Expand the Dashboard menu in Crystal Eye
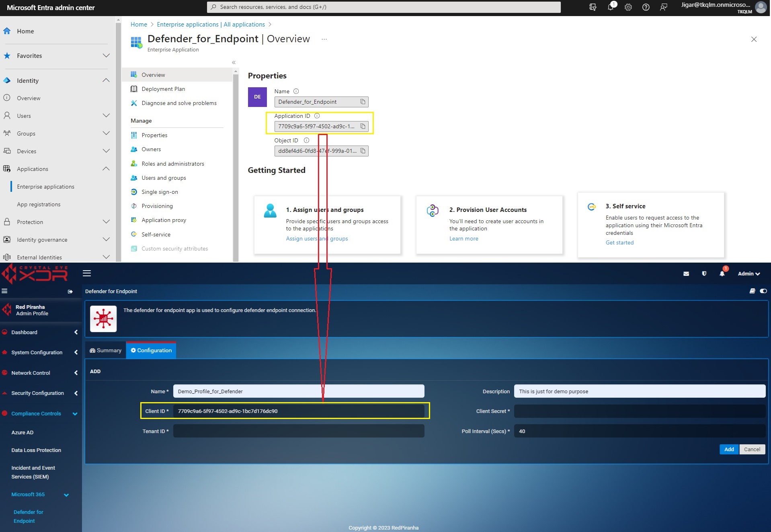Screen dimensions: 771x532 coord(76,332)
